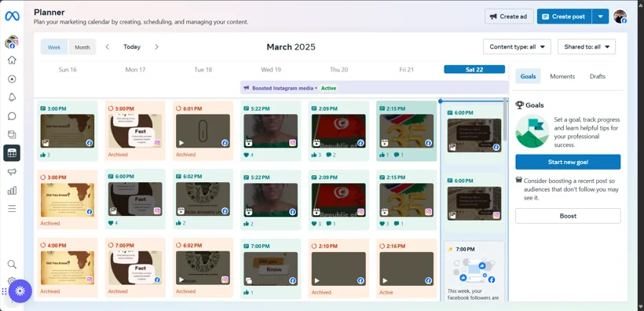Select the Drafts tab

pos(598,76)
